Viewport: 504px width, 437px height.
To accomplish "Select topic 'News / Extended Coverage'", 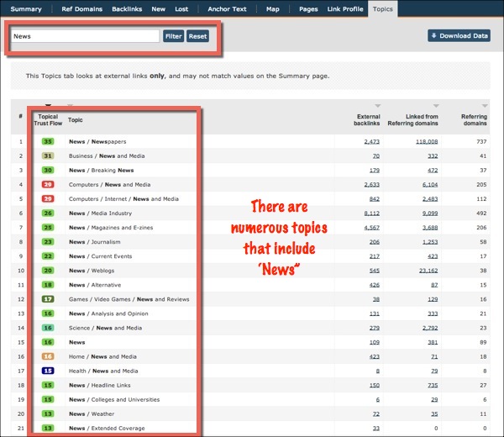I will [x=107, y=429].
